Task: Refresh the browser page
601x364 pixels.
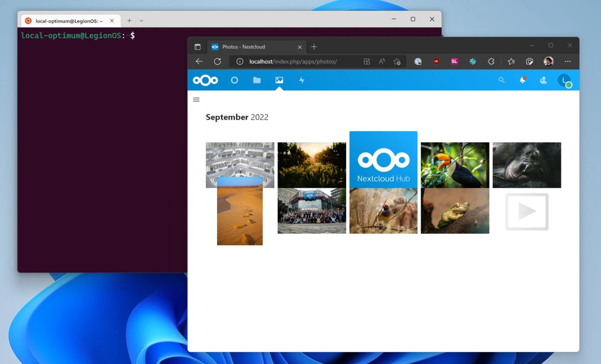Action: [217, 61]
